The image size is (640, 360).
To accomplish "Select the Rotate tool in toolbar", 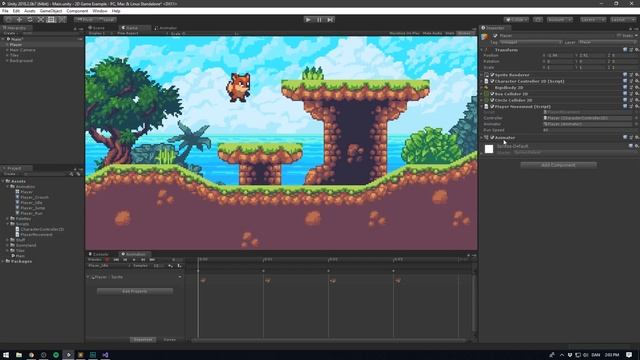I will (x=29, y=20).
